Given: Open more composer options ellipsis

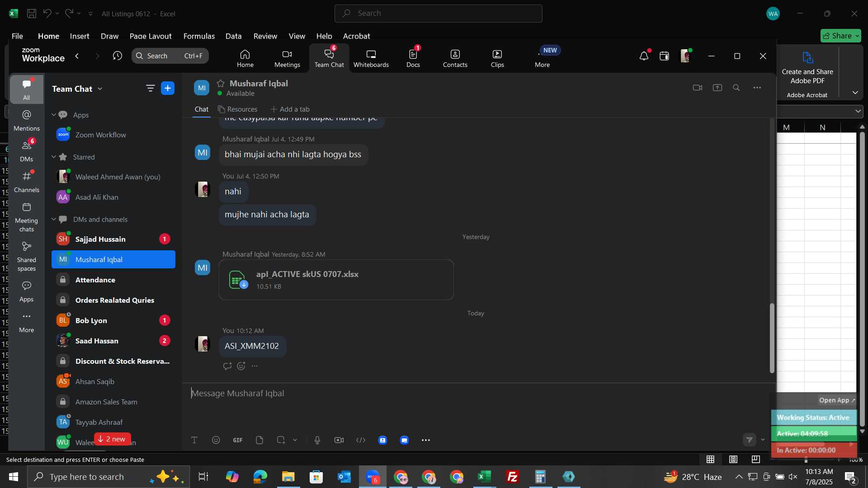Looking at the screenshot, I should click(426, 440).
